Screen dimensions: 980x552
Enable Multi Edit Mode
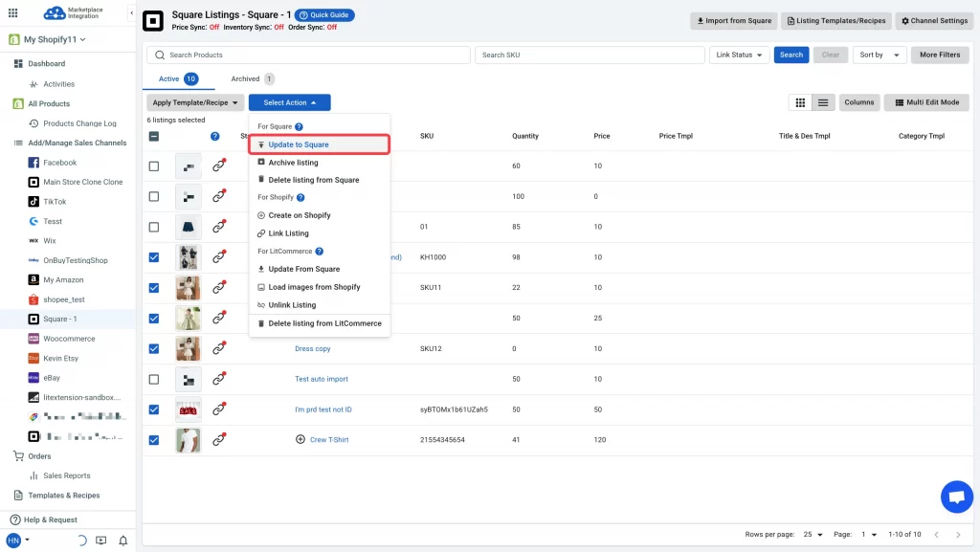tap(926, 102)
